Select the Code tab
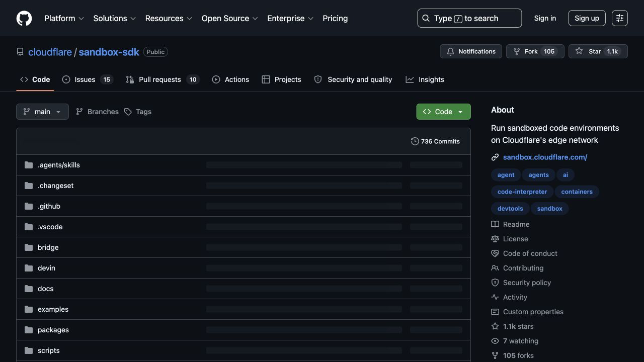The image size is (644, 362). pos(35,79)
